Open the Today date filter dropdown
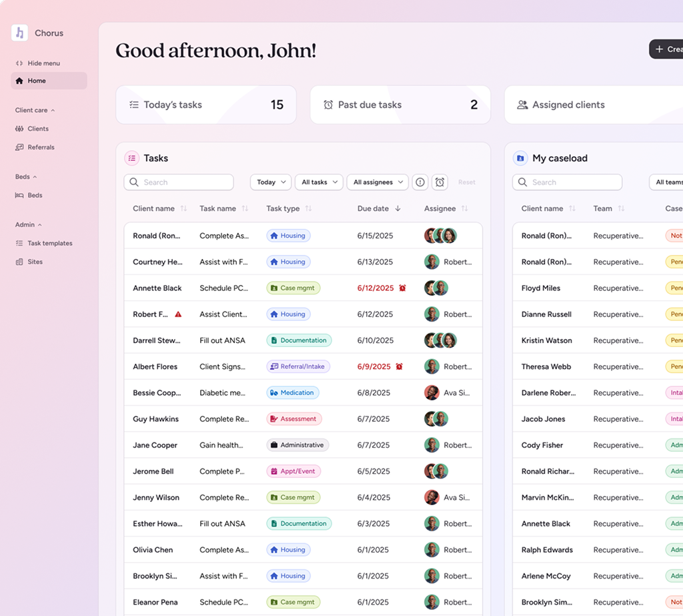The width and height of the screenshot is (683, 616). click(x=271, y=182)
